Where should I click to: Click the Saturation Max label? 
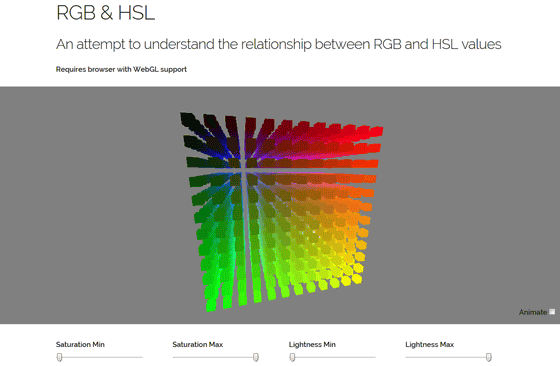[x=198, y=345]
